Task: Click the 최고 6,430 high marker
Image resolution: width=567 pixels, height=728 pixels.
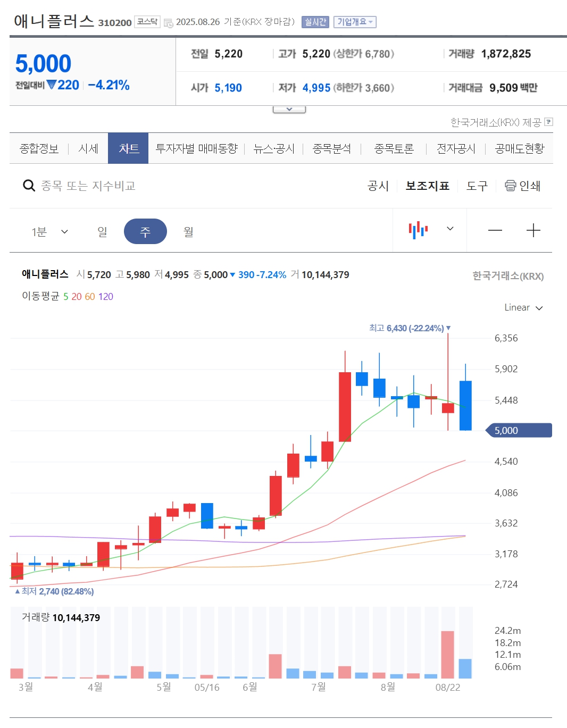Action: pyautogui.click(x=410, y=328)
